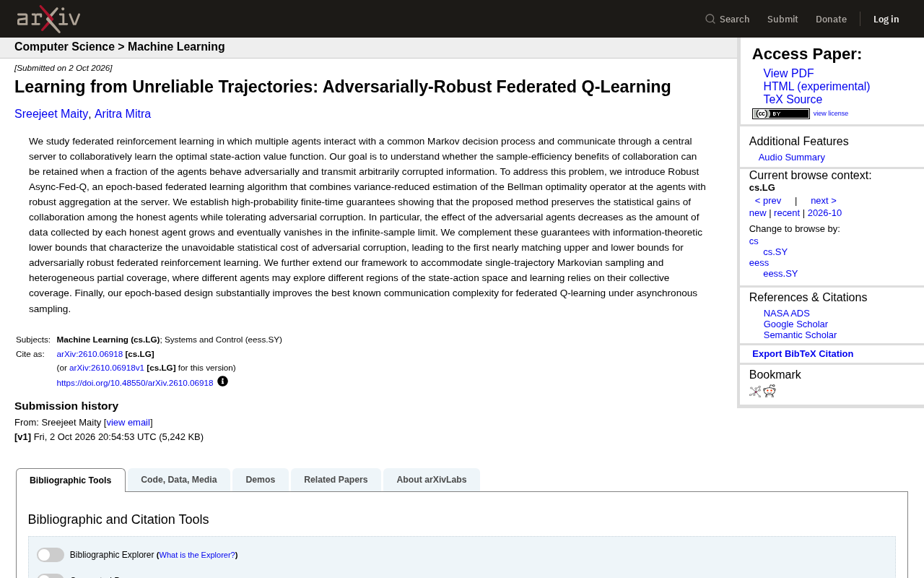Toggle the Bibliographic Explorer switch
This screenshot has height=578, width=924.
point(51,555)
